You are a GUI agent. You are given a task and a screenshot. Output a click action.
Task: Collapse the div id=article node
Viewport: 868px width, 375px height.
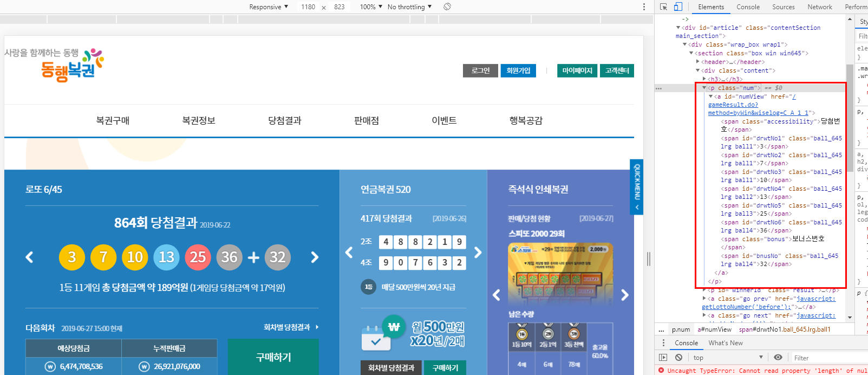(x=678, y=28)
